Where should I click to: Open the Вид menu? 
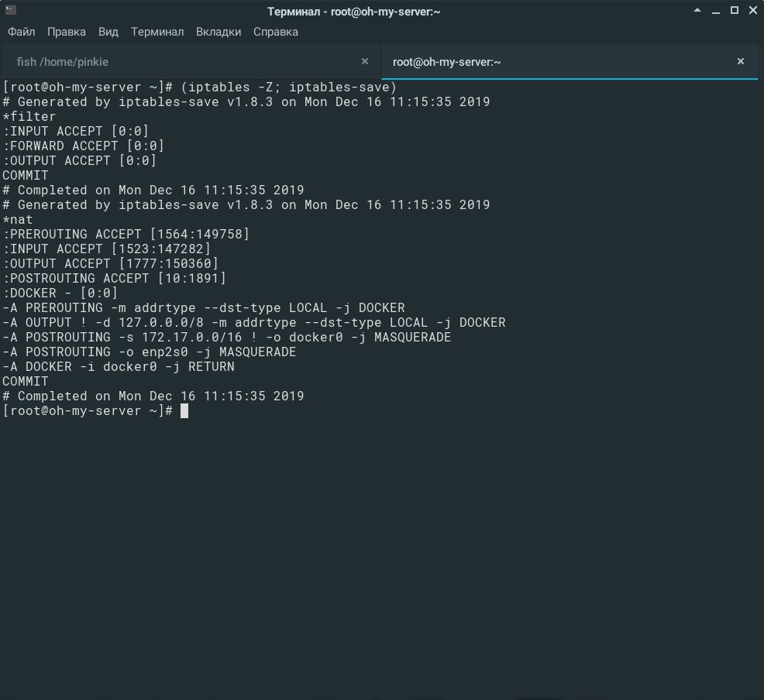coord(108,32)
